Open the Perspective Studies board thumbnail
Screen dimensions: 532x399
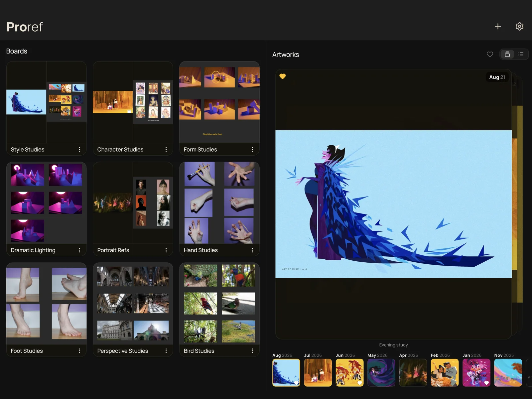tap(133, 304)
